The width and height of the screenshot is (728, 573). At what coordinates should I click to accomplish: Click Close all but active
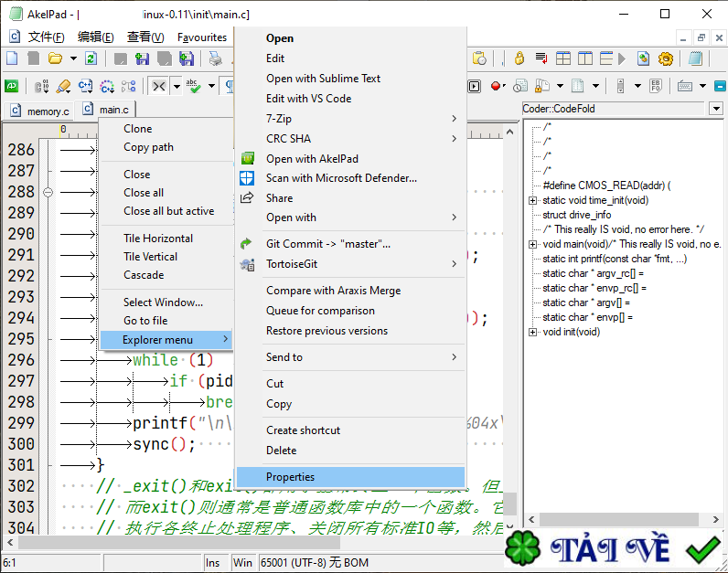pos(168,211)
